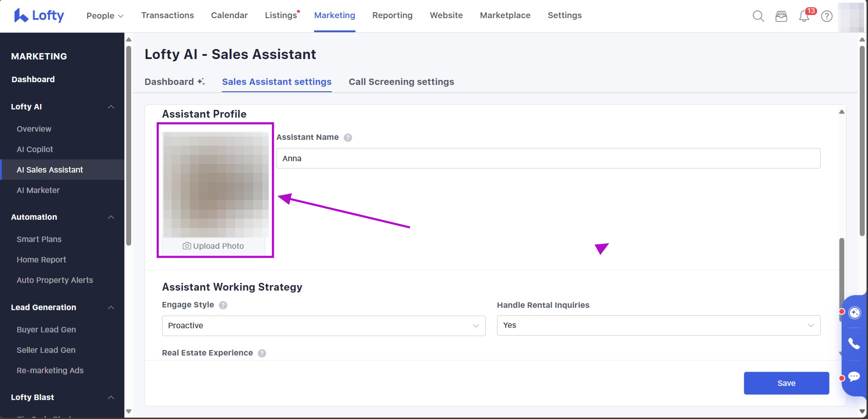
Task: Open Seller Lead Gen in sidebar
Action: pos(46,350)
